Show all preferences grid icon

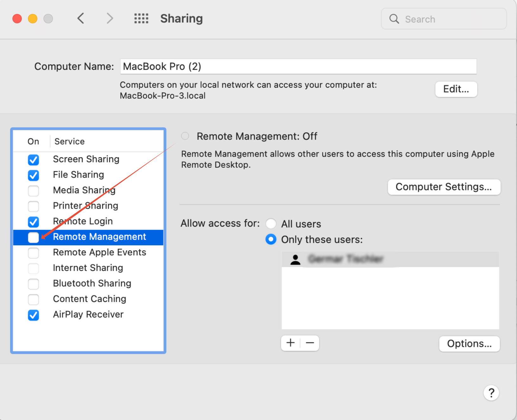[x=141, y=18]
